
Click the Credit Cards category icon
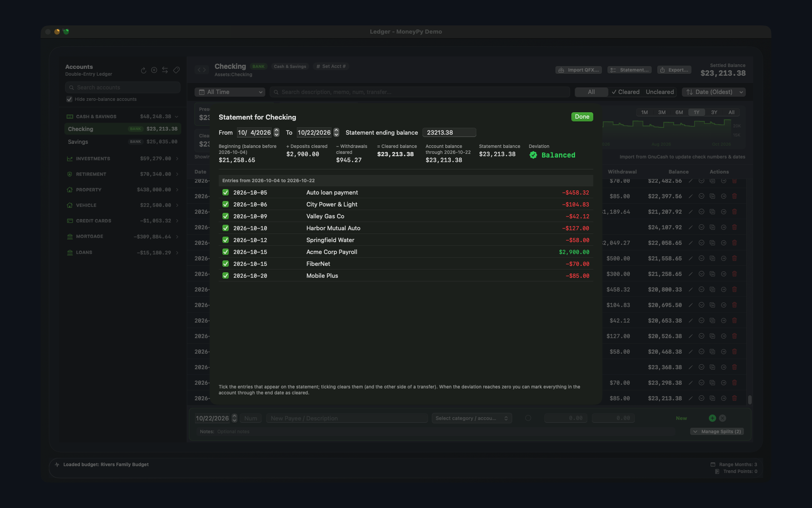click(70, 221)
